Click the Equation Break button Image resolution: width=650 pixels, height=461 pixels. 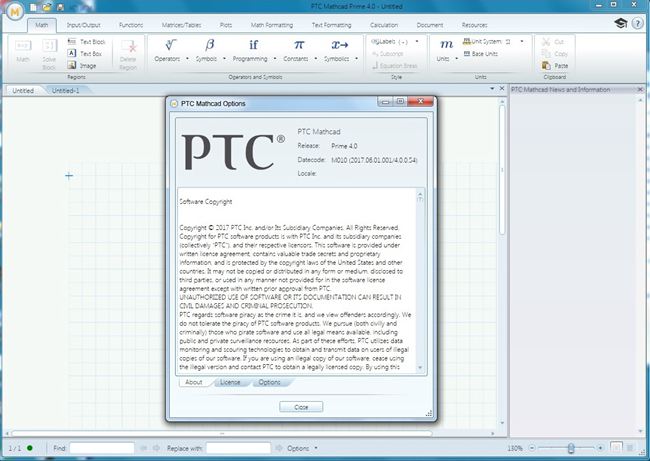click(395, 66)
